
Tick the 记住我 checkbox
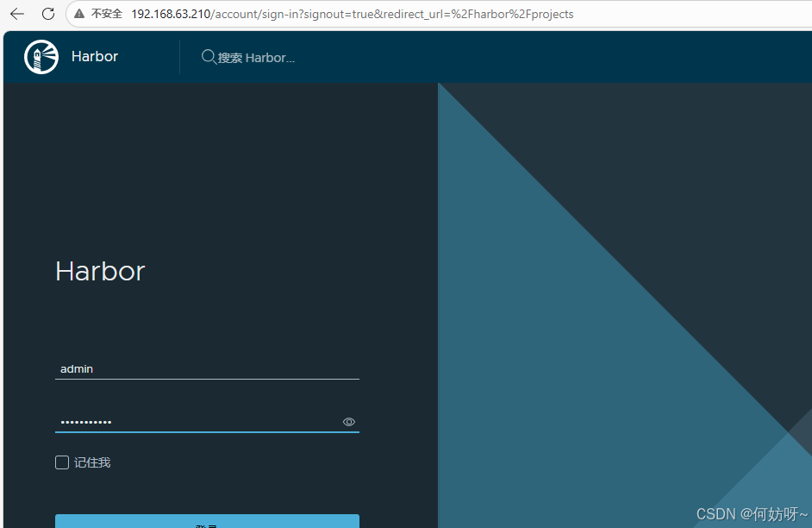pyautogui.click(x=62, y=462)
